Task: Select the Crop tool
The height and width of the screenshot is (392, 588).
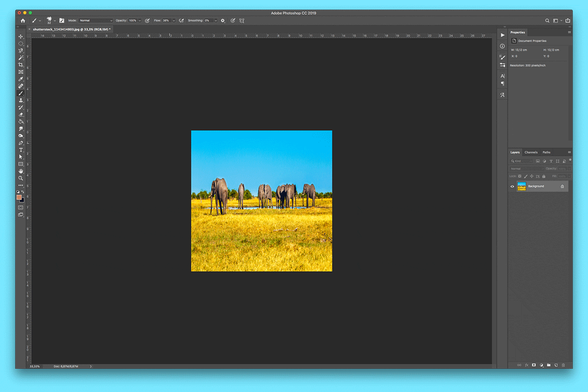Action: click(21, 65)
